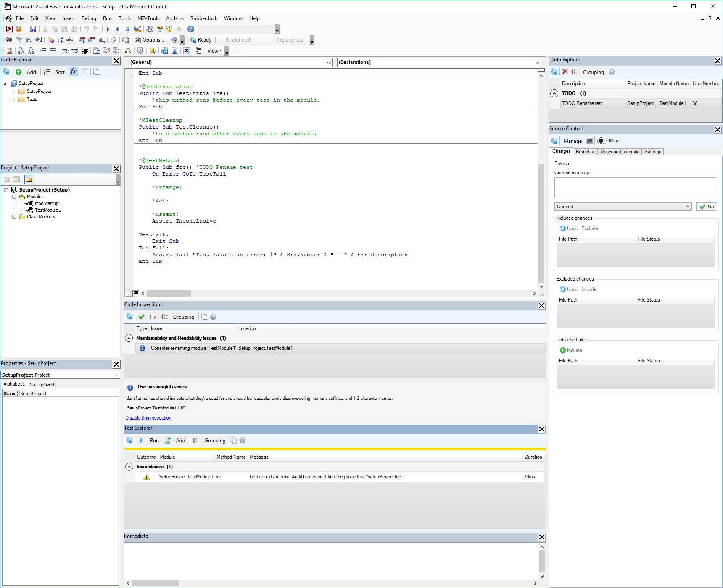Image resolution: width=723 pixels, height=588 pixels.
Task: Select the 'TODO Rename test' item row
Action: [x=641, y=103]
